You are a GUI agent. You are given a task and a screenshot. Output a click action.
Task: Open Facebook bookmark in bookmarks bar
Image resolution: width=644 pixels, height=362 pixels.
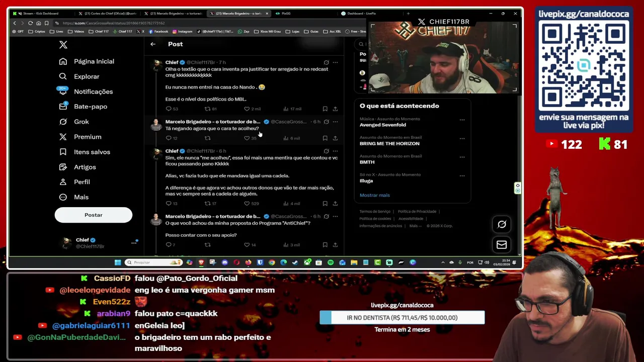tap(158, 31)
